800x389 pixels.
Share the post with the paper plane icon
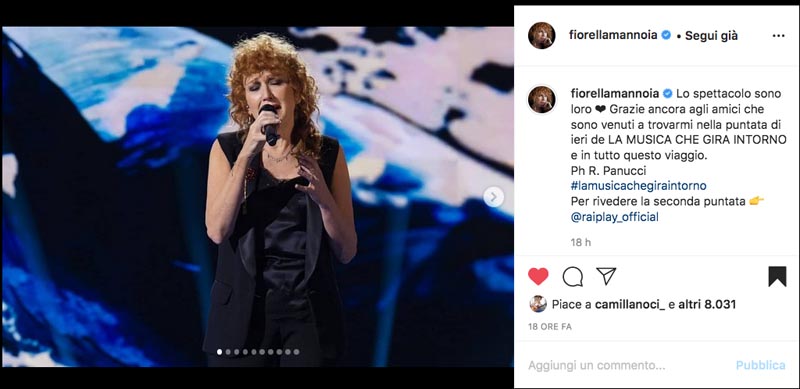coord(606,276)
